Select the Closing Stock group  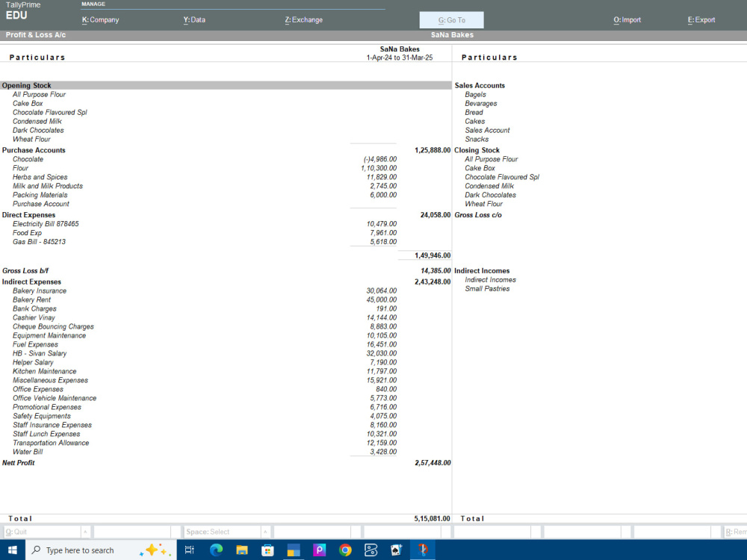477,150
